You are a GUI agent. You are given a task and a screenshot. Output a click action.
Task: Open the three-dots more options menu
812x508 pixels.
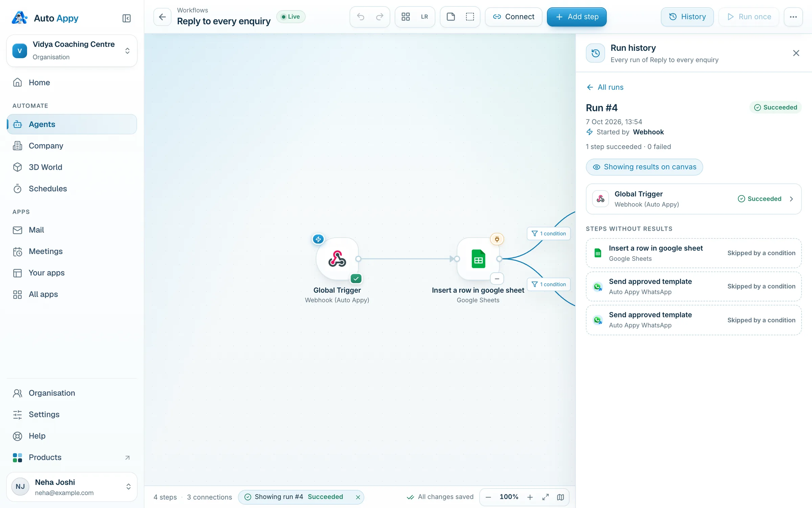[x=793, y=17]
